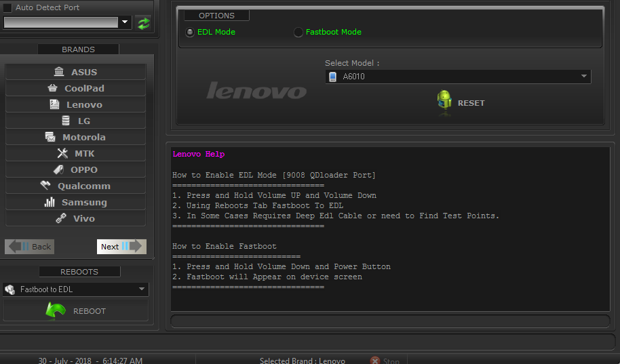
Task: Select the MTK brand
Action: coord(75,153)
